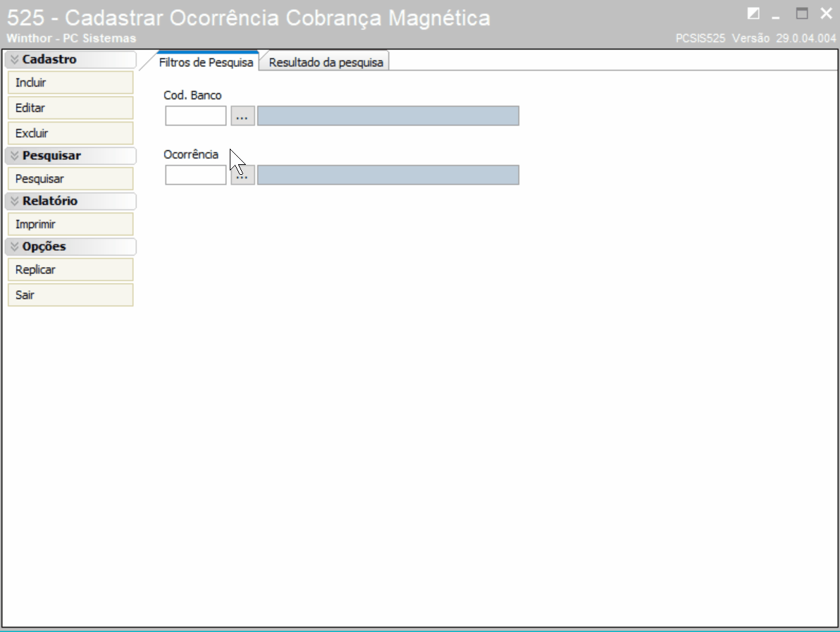Click the Ocorrência description box

pos(388,175)
